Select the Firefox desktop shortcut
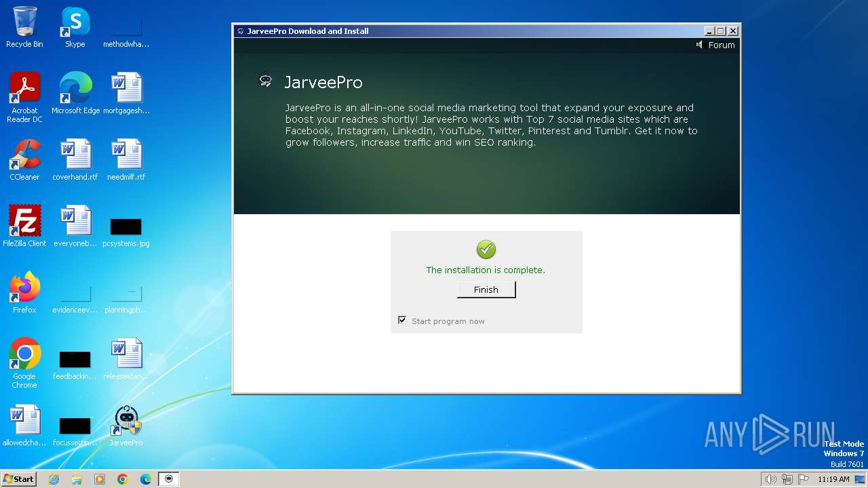 click(x=24, y=293)
